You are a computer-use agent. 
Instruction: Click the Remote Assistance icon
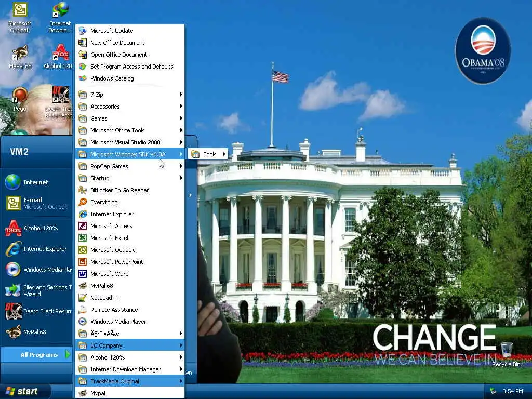click(83, 310)
